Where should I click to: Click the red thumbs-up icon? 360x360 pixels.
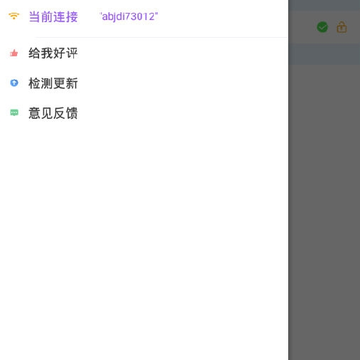pos(14,53)
